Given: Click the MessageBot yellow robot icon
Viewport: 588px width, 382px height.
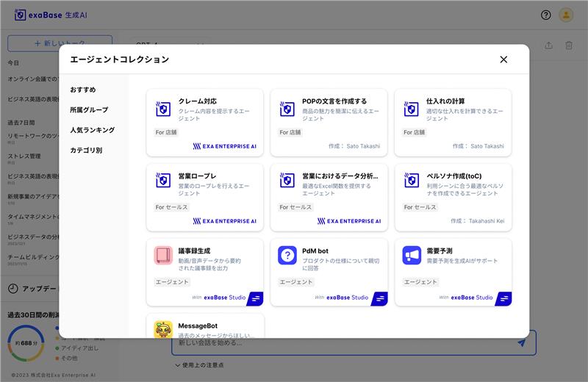Looking at the screenshot, I should 163,329.
